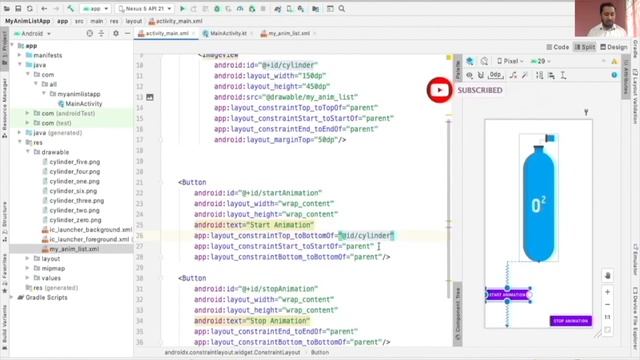
Task: Click the Open folder toolbar icon
Action: pos(7,9)
